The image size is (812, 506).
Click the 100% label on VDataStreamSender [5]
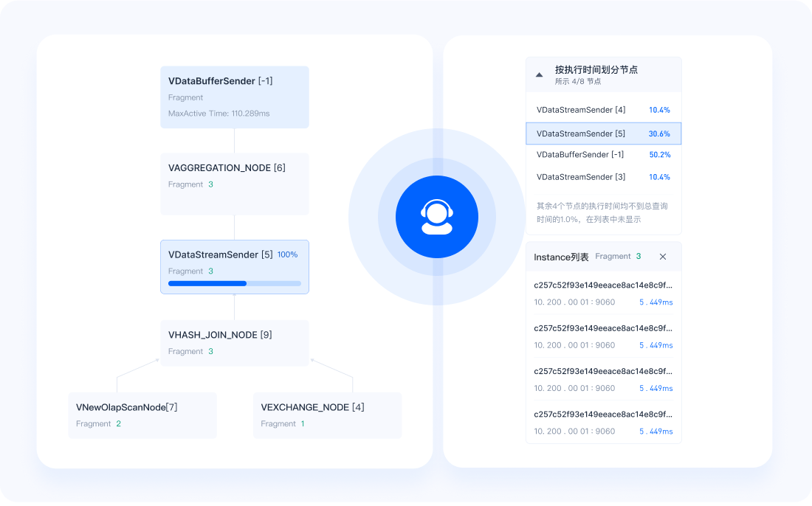click(x=287, y=255)
